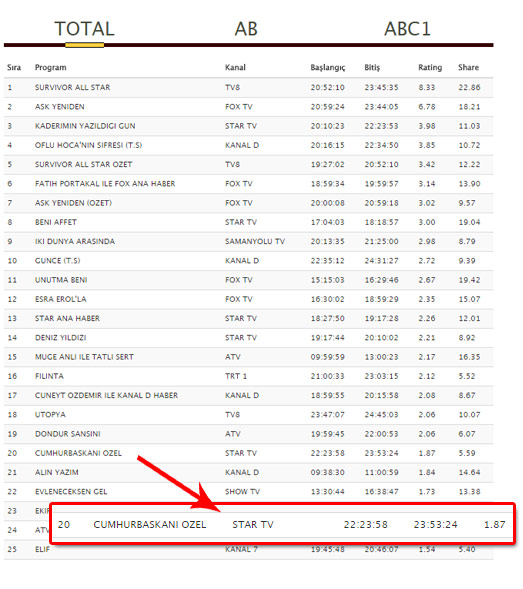Select the ABC1 tab

click(407, 29)
